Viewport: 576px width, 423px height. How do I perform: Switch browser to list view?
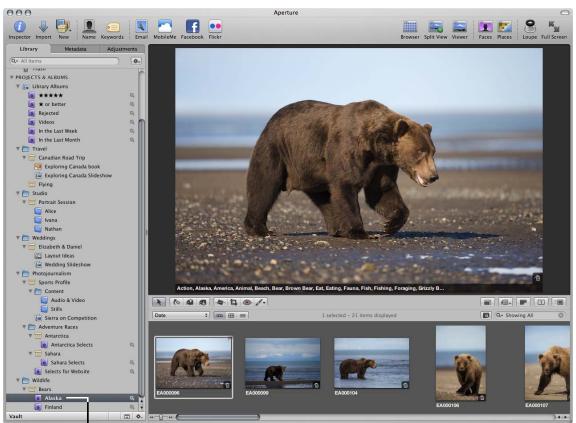(243, 315)
